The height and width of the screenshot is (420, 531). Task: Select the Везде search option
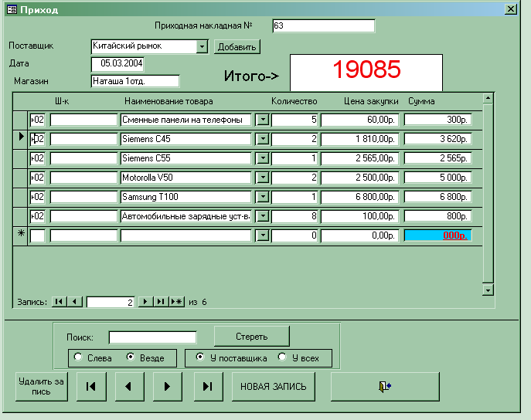(x=130, y=357)
